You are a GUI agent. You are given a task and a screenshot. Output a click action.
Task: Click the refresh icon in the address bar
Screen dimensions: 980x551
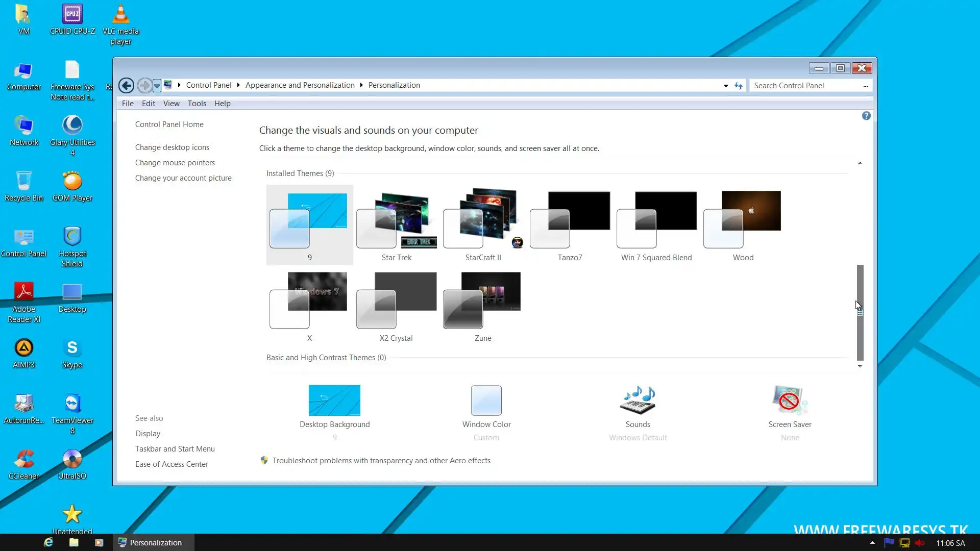pyautogui.click(x=739, y=86)
